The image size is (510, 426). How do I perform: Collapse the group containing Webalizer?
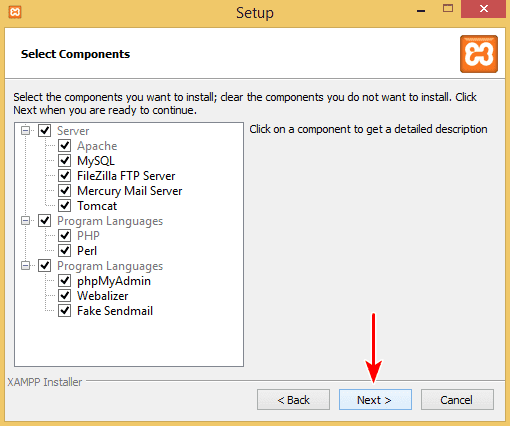pos(25,265)
